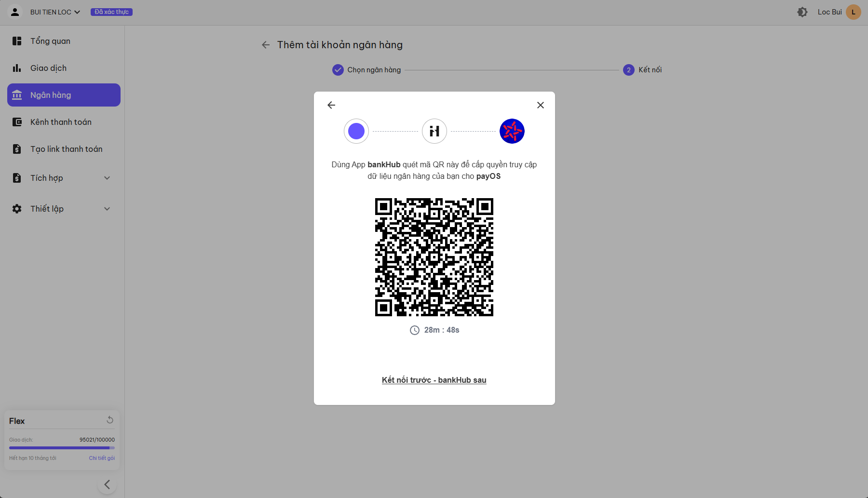This screenshot has width=868, height=498.
Task: Click the back arrow inside the QR dialog
Action: [331, 105]
